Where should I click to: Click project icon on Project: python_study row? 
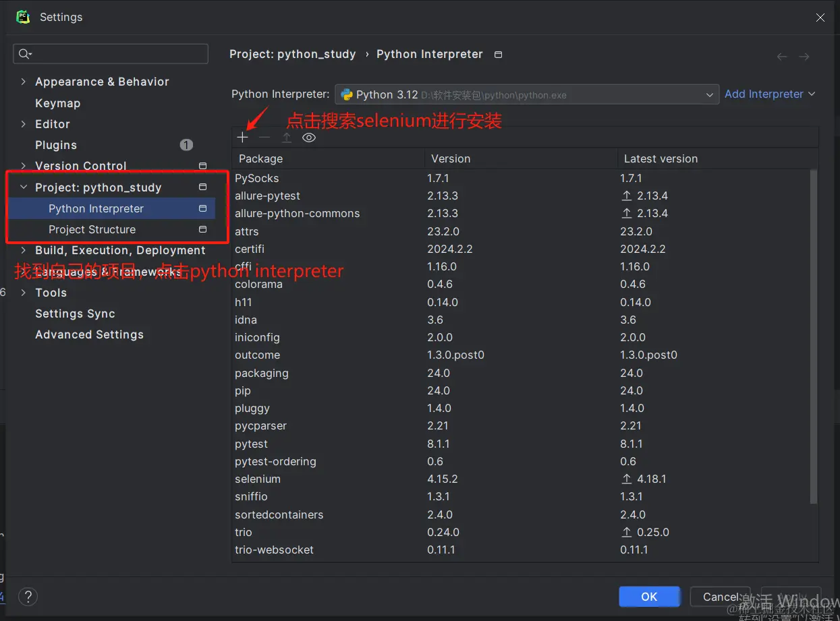click(202, 187)
